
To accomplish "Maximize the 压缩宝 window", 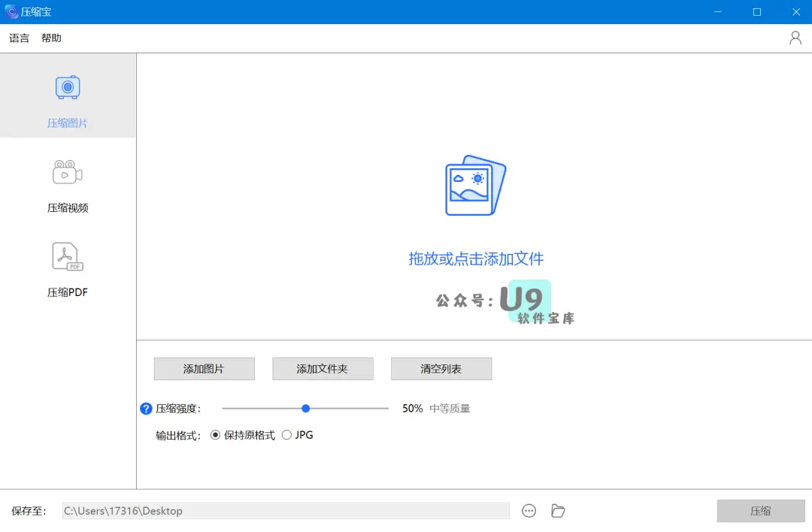I will tap(757, 12).
